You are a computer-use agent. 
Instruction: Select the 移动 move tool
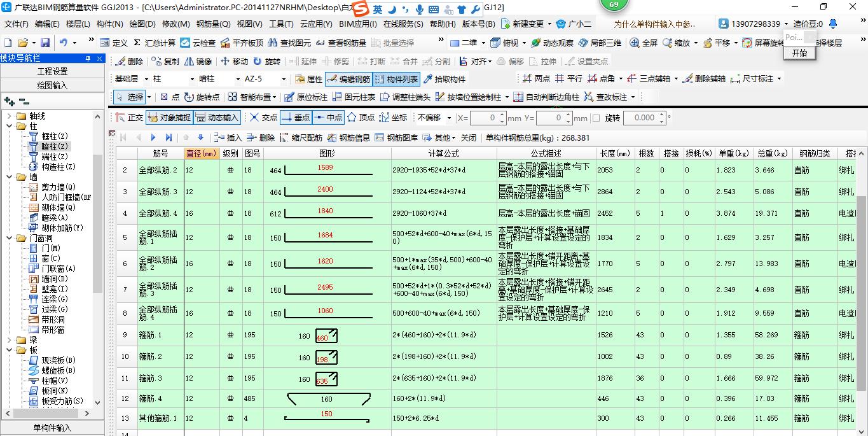(234, 61)
